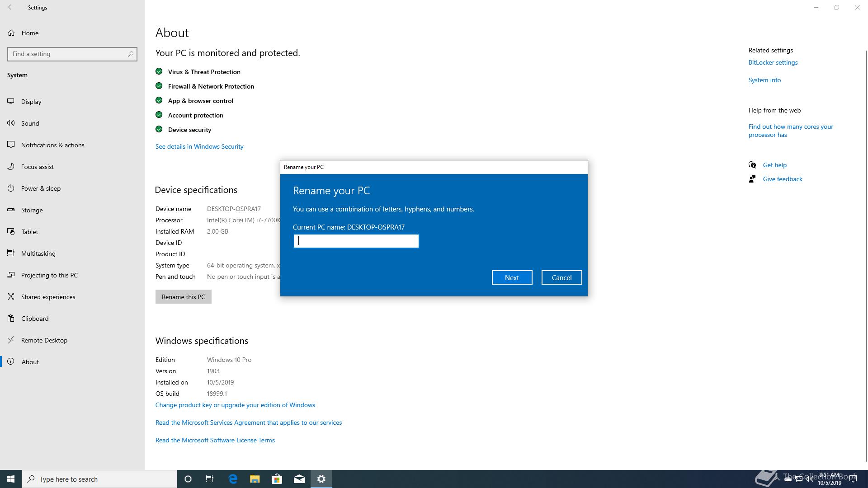Cancel the Rename your PC dialog

[x=561, y=277]
